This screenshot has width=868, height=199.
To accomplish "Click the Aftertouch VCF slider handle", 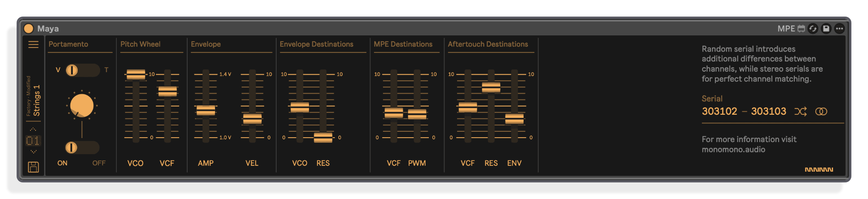I will tap(468, 107).
